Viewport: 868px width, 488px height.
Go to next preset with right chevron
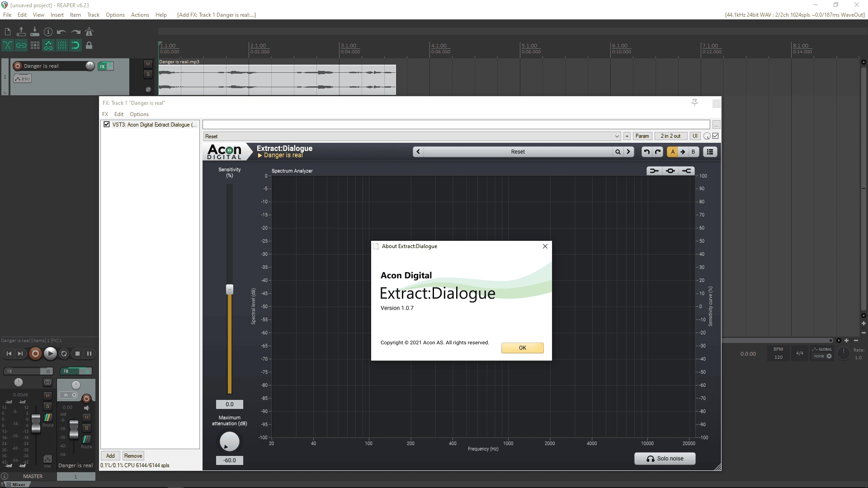(628, 152)
